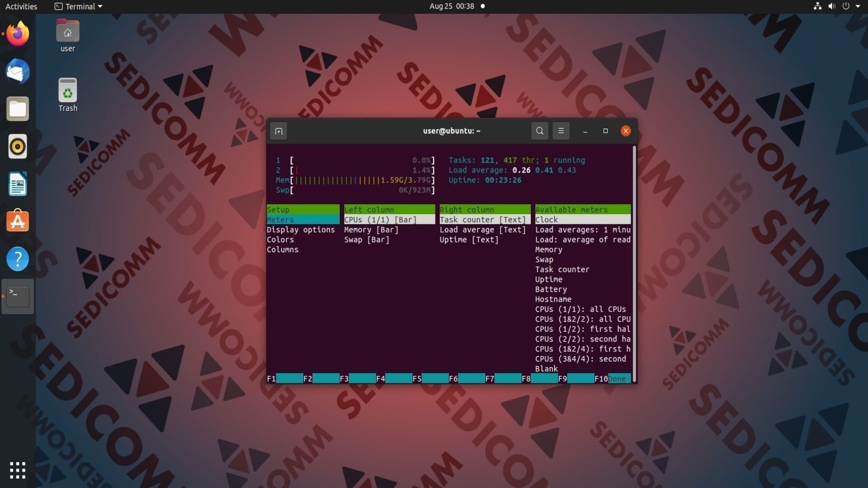868x488 pixels.
Task: Open Rhythmbox music player icon
Action: pos(18,146)
